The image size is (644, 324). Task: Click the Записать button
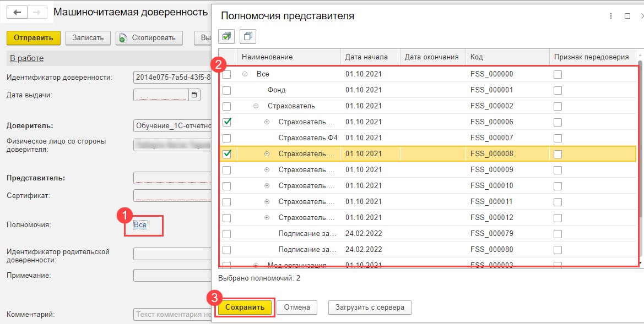click(x=88, y=38)
